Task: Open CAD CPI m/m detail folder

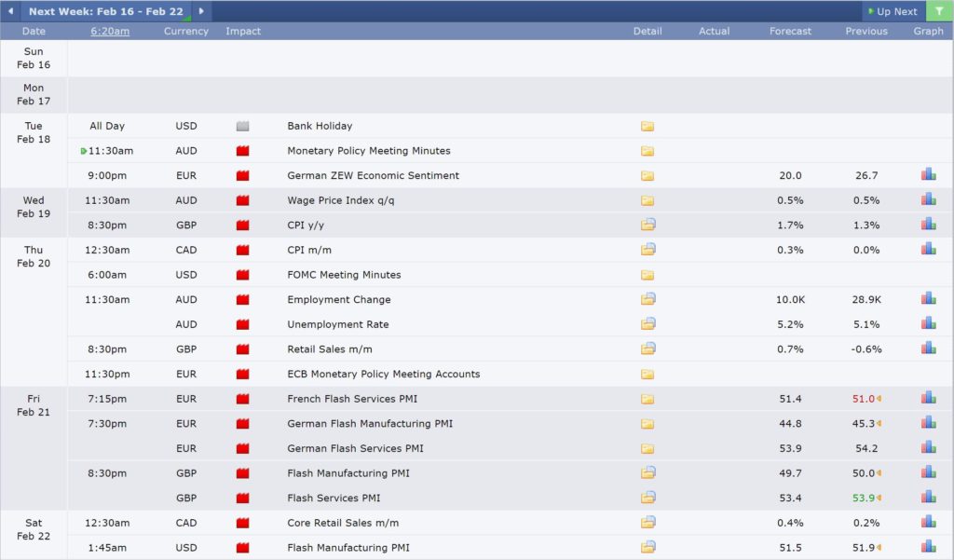Action: 648,250
